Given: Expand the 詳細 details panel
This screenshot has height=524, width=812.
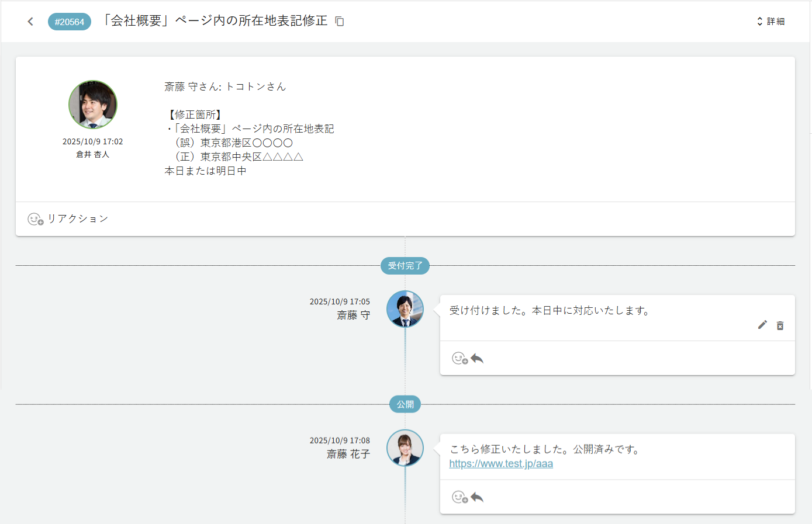Looking at the screenshot, I should coord(771,20).
